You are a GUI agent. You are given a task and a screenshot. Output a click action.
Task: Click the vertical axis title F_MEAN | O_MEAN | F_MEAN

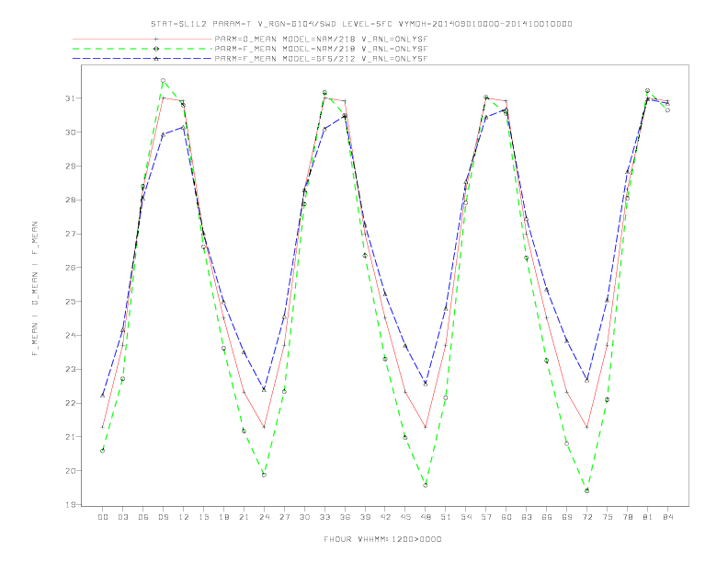tap(35, 289)
